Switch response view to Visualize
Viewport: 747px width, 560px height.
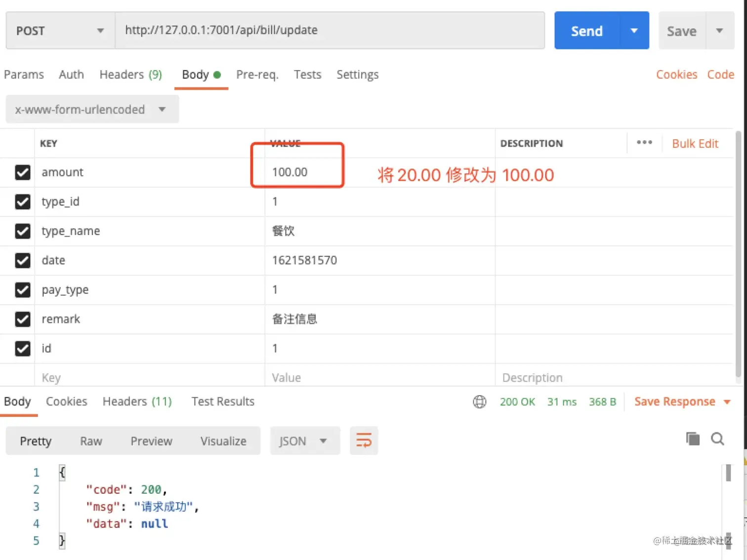coord(223,441)
